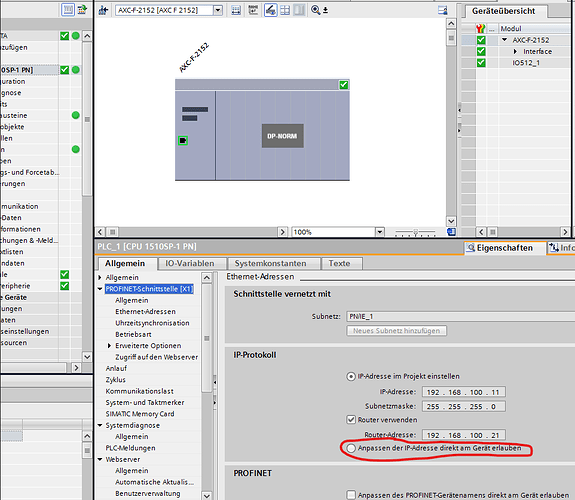
Task: Click the device canvas horizontal scroll right arrow
Action: point(282,232)
